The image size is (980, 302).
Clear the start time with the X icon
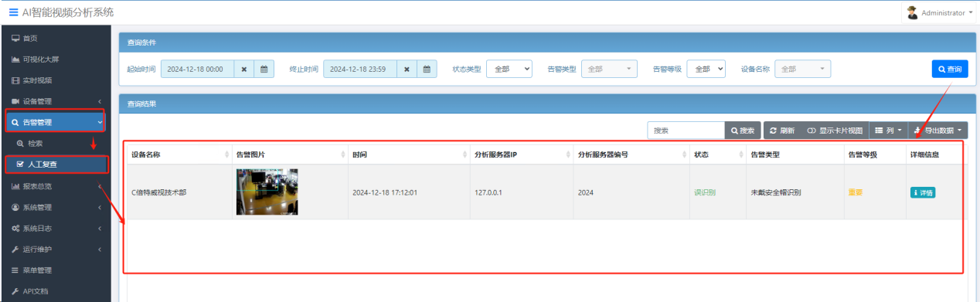(x=244, y=69)
